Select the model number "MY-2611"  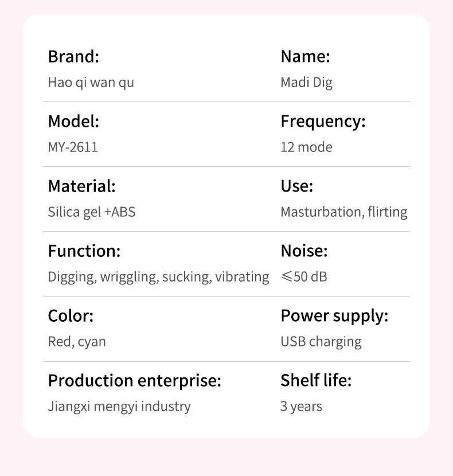73,147
